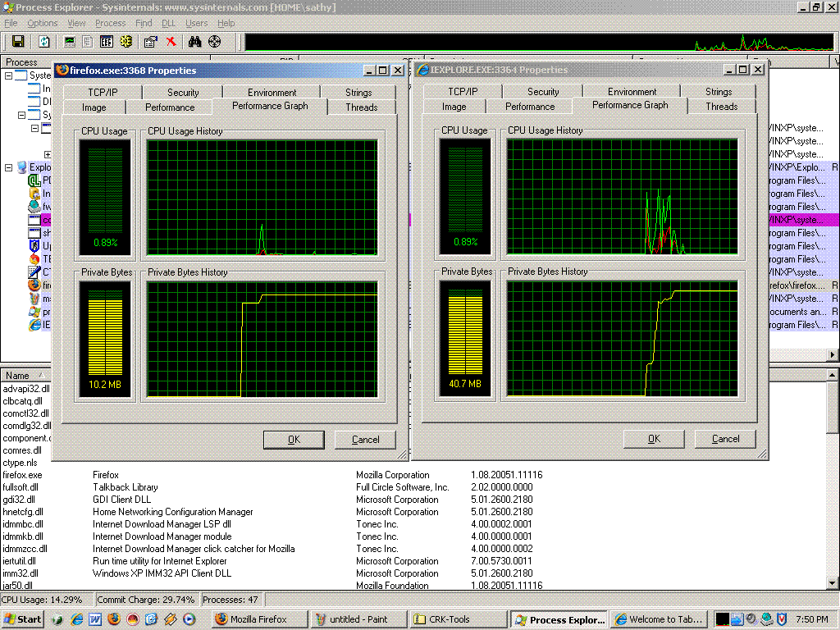Open Security tab in firefox.exe Properties
The width and height of the screenshot is (840, 630).
coord(183,92)
